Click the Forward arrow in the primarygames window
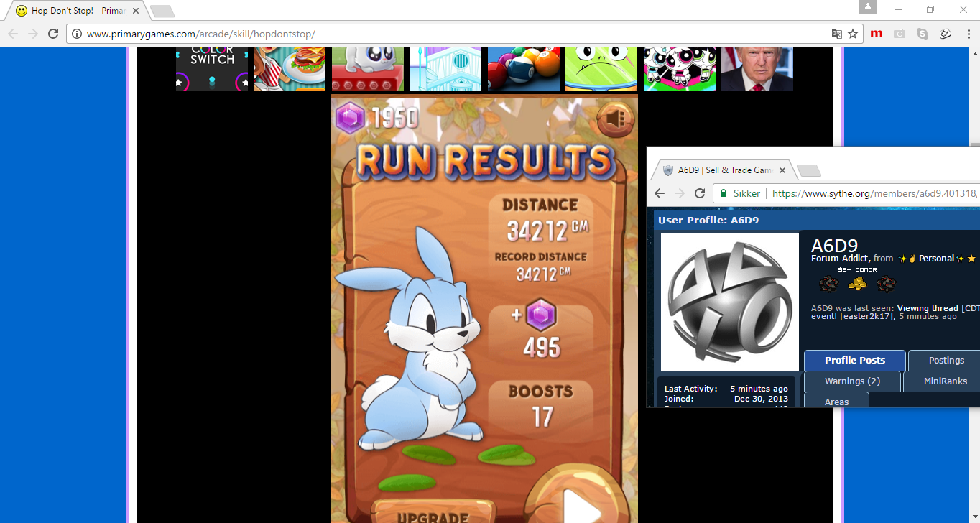Viewport: 980px width, 523px height. 33,34
